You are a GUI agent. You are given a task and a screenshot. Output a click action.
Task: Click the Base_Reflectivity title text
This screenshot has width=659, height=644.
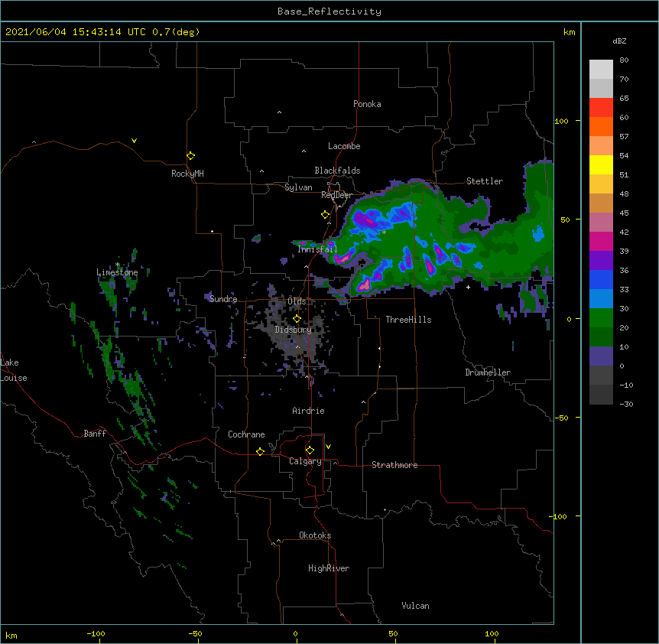click(x=329, y=11)
